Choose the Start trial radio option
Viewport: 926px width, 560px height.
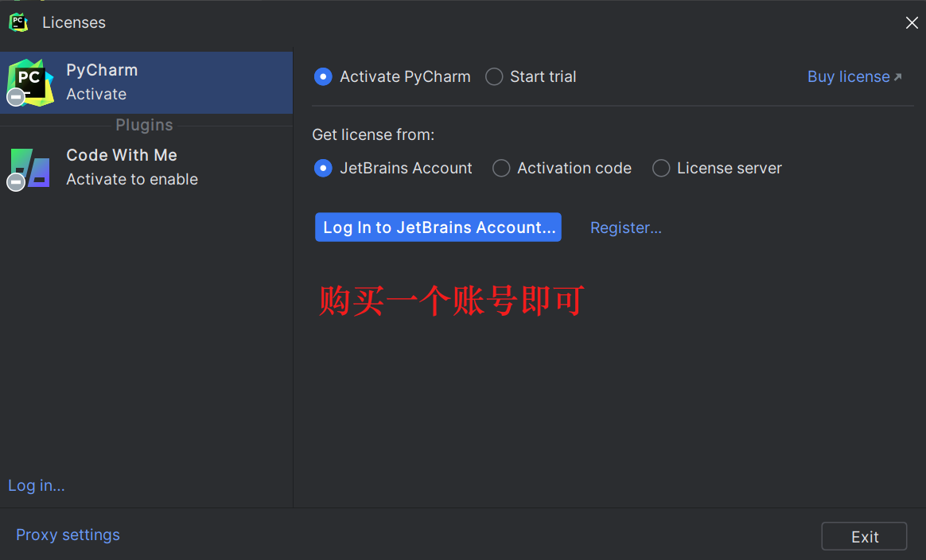[494, 77]
